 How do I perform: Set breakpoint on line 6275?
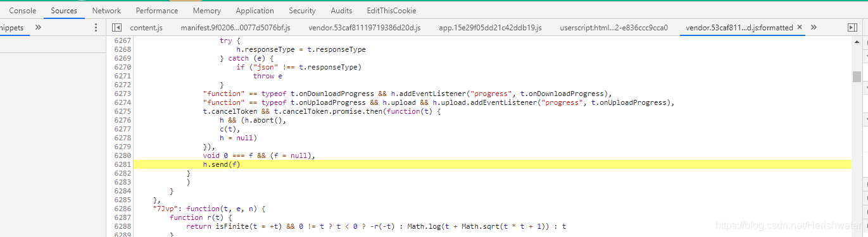click(122, 111)
